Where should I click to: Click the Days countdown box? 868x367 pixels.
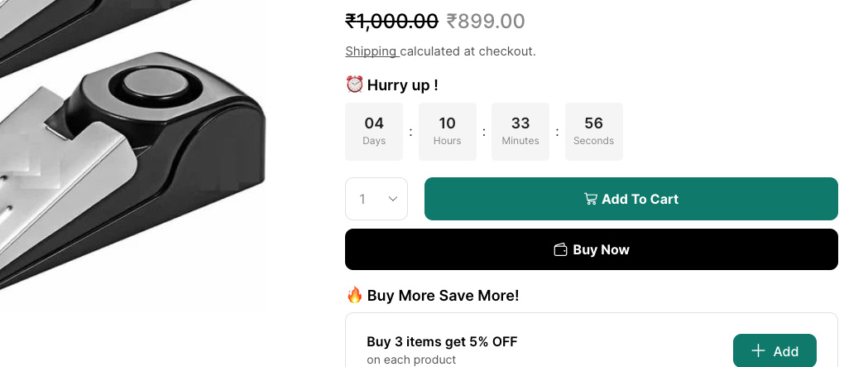[374, 132]
